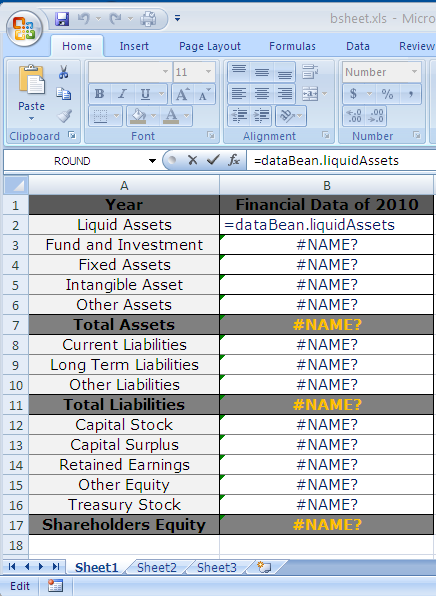Open the Name Box dropdown arrow
436x596 pixels.
click(152, 161)
